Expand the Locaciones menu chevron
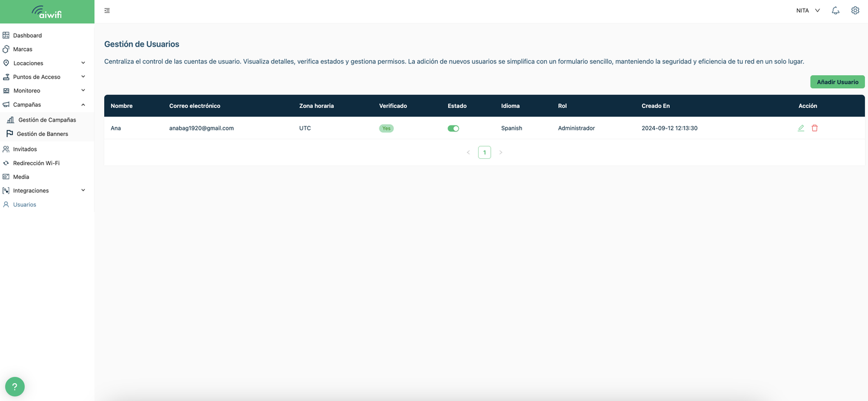868x401 pixels. point(83,63)
